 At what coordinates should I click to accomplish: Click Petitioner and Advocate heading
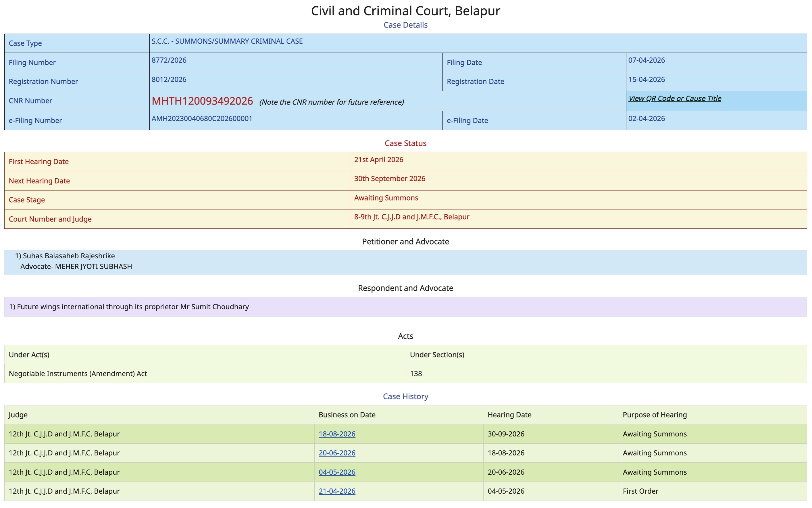[x=405, y=242]
